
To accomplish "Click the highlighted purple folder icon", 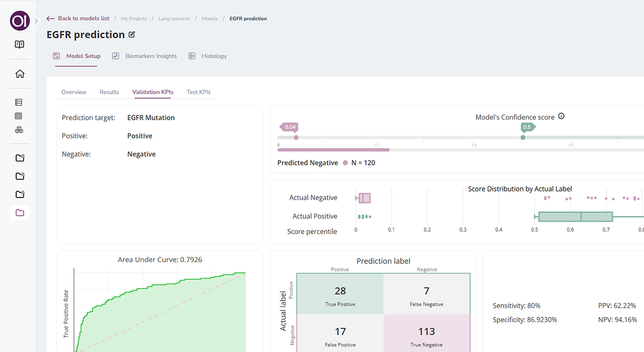I will (x=20, y=213).
